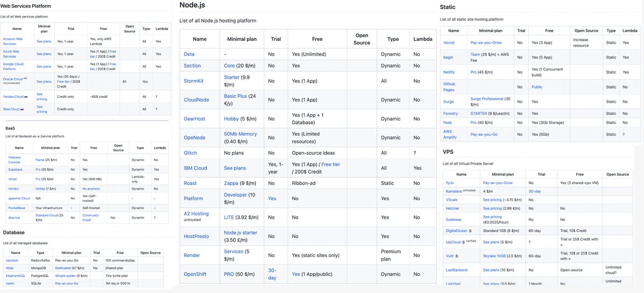644x293 pixels.
Task: Click the DigitalOcean link
Action: (x=457, y=231)
